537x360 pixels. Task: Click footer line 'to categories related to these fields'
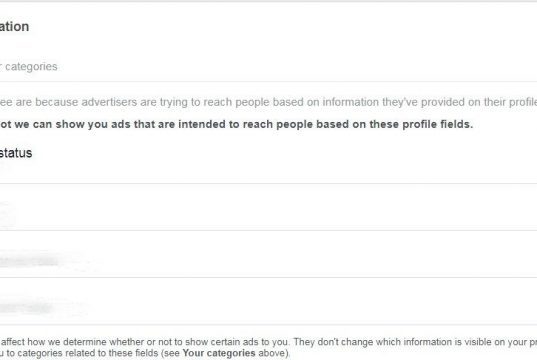145,353
